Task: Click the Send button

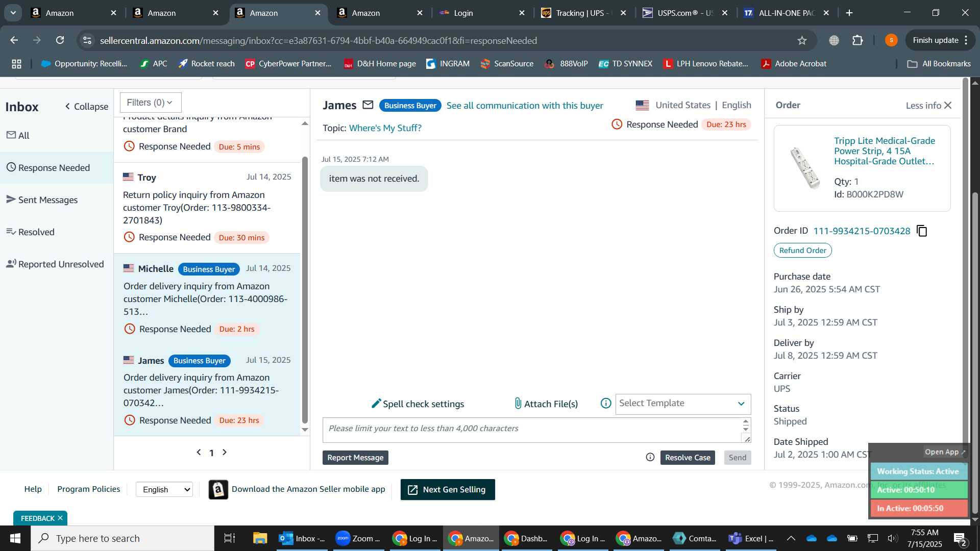Action: point(737,457)
